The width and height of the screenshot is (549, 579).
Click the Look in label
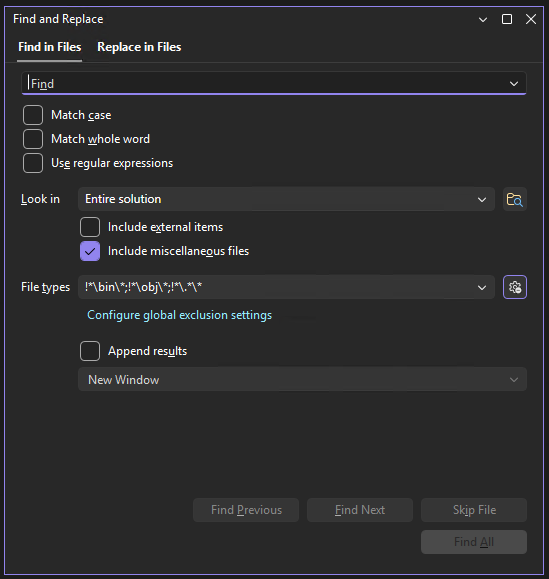[40, 199]
